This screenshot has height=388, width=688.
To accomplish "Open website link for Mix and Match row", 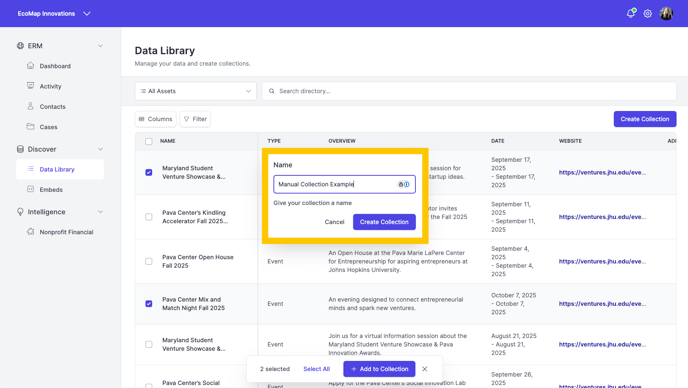I will click(x=602, y=304).
